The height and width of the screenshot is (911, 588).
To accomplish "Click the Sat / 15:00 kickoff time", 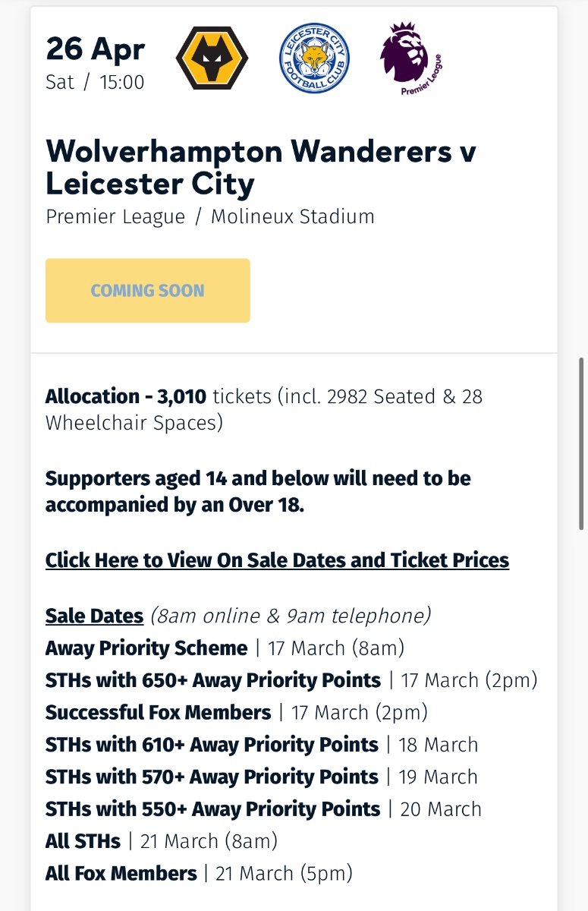I will (95, 82).
